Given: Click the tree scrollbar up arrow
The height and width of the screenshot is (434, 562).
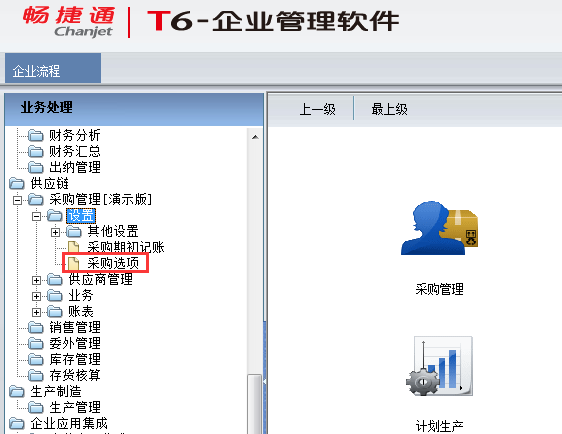Looking at the screenshot, I should pyautogui.click(x=255, y=137).
